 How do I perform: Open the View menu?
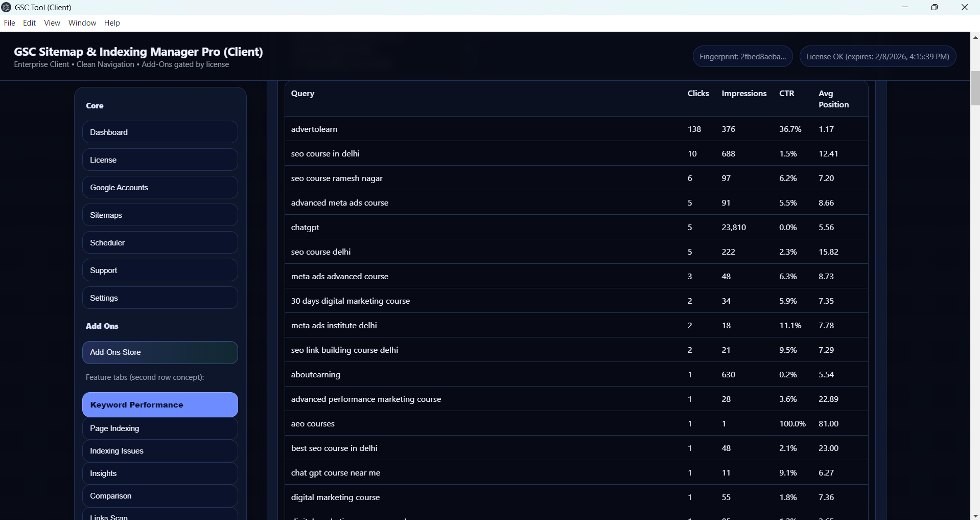(52, 23)
